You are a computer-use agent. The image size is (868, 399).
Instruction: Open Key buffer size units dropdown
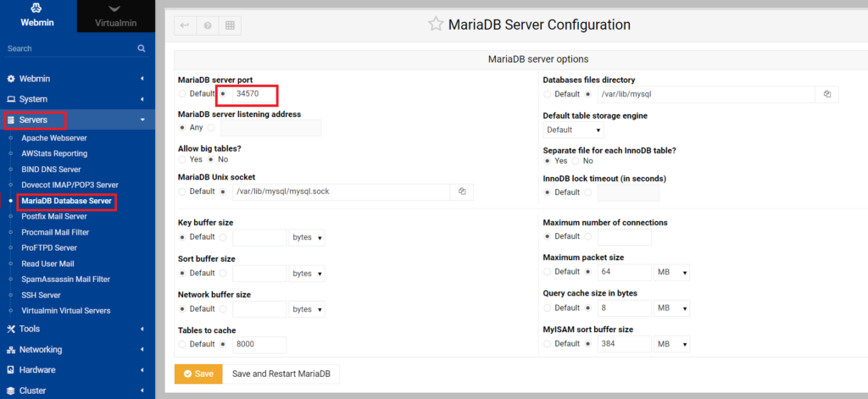[x=307, y=238]
